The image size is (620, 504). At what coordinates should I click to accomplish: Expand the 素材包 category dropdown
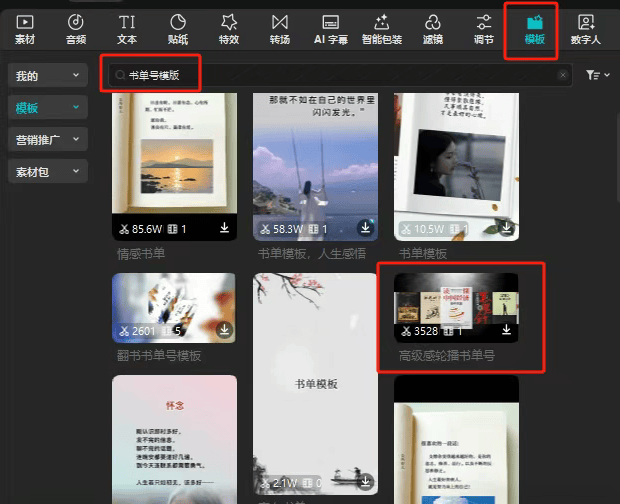47,171
